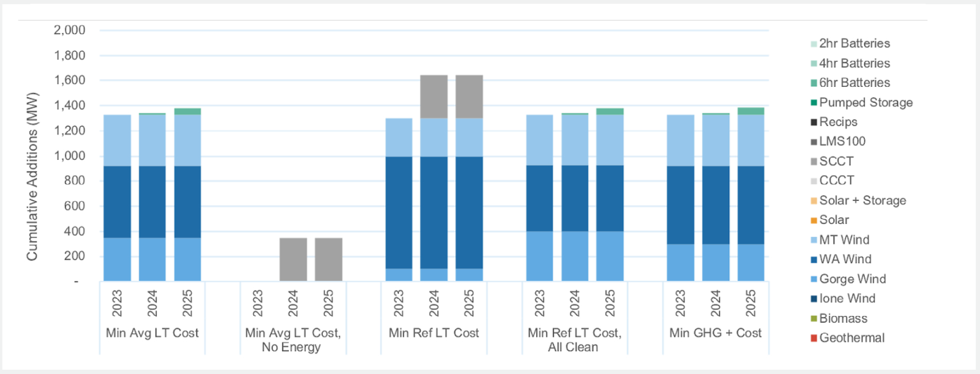Click the Biomass green legend square

point(814,318)
